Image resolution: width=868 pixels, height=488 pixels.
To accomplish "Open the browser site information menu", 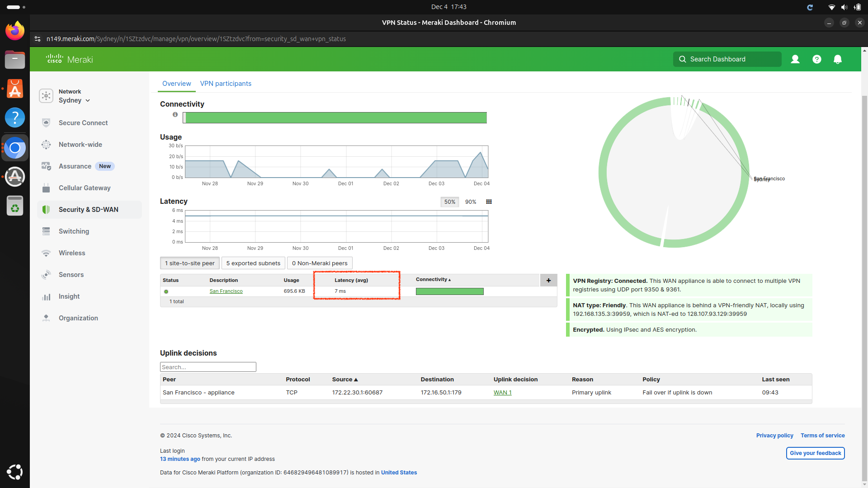I will 37,39.
